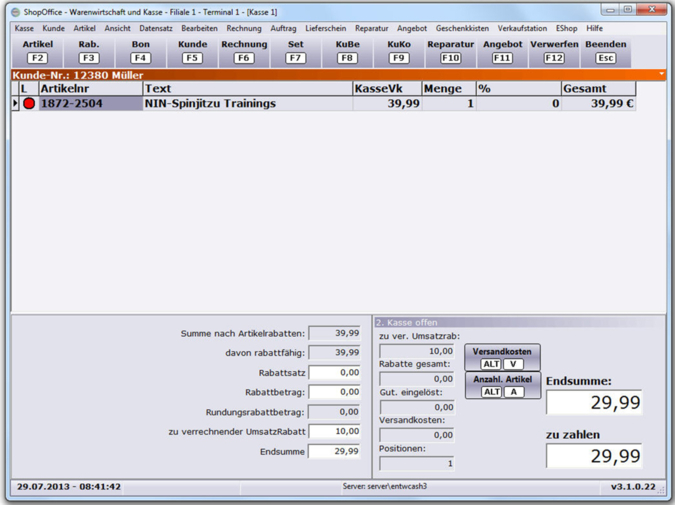Screen dimensions: 675x505
Task: Click the Versandkosten ALT V button
Action: tap(502, 358)
